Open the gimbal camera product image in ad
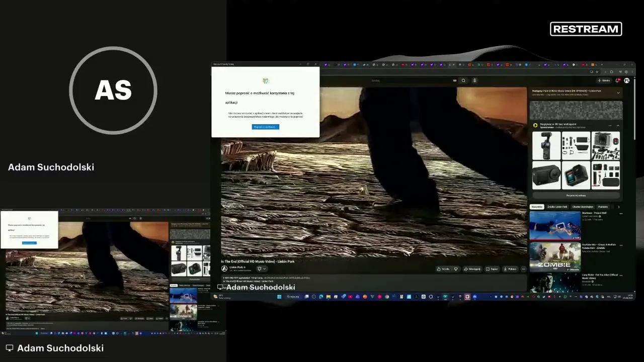Viewport: 644px width, 362px height. (546, 146)
